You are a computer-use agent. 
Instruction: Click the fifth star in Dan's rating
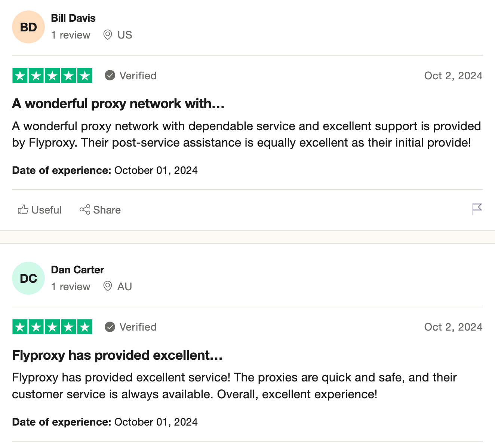click(x=84, y=326)
